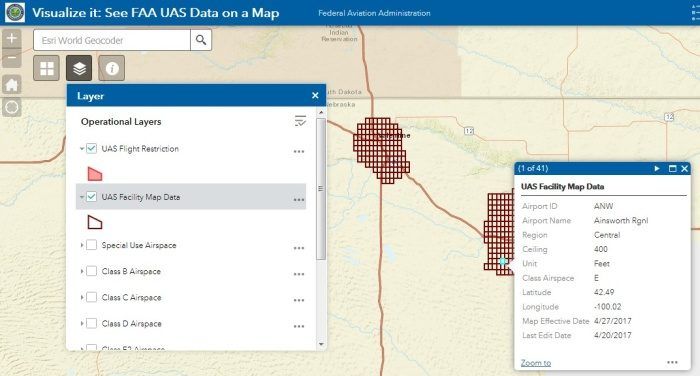Click the FAA seal logo
This screenshot has height=376, width=700.
tap(15, 13)
